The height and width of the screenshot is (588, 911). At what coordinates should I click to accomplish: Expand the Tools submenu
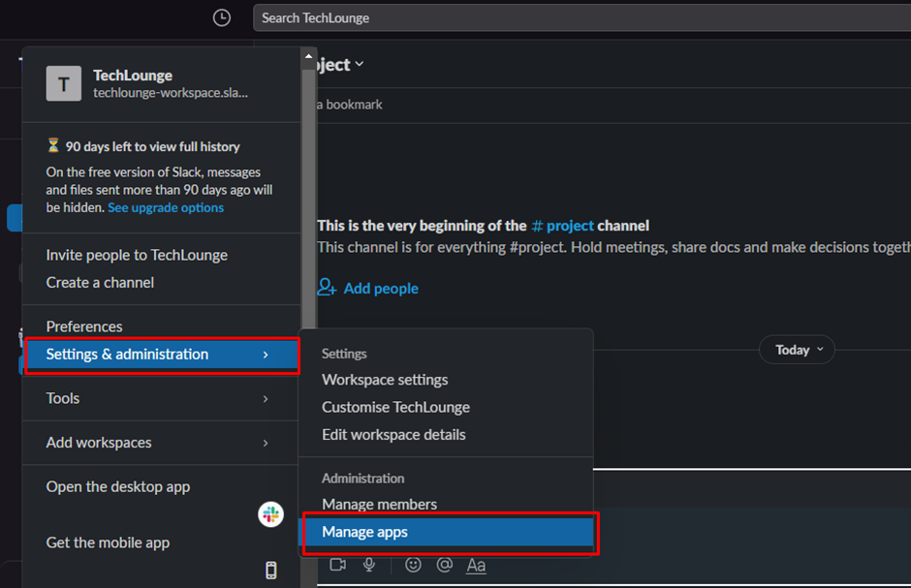(x=162, y=399)
